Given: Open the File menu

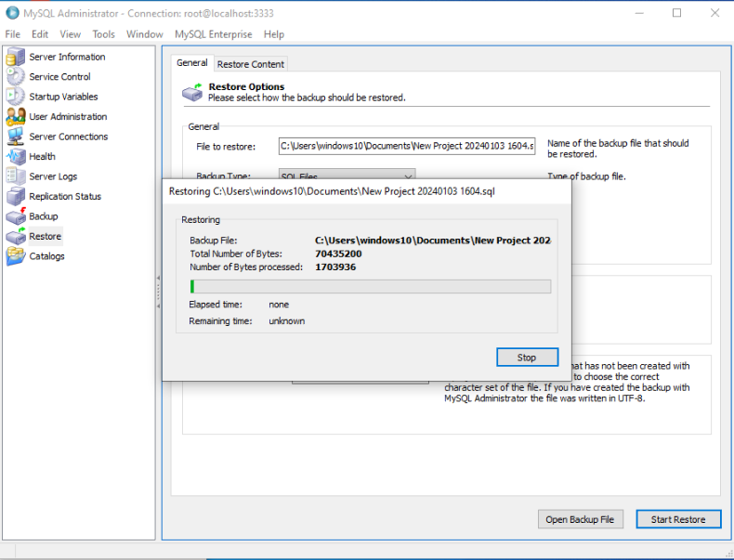Looking at the screenshot, I should click(13, 34).
